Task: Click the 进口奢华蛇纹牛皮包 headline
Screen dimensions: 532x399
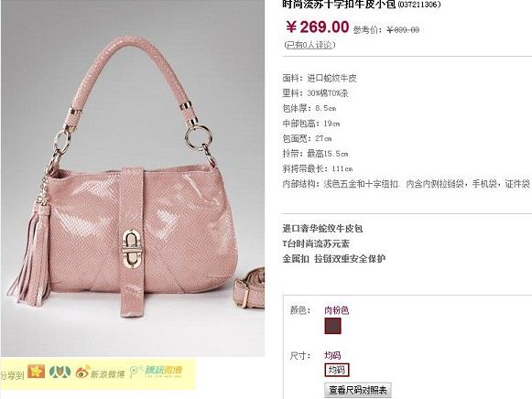Action: click(x=322, y=229)
